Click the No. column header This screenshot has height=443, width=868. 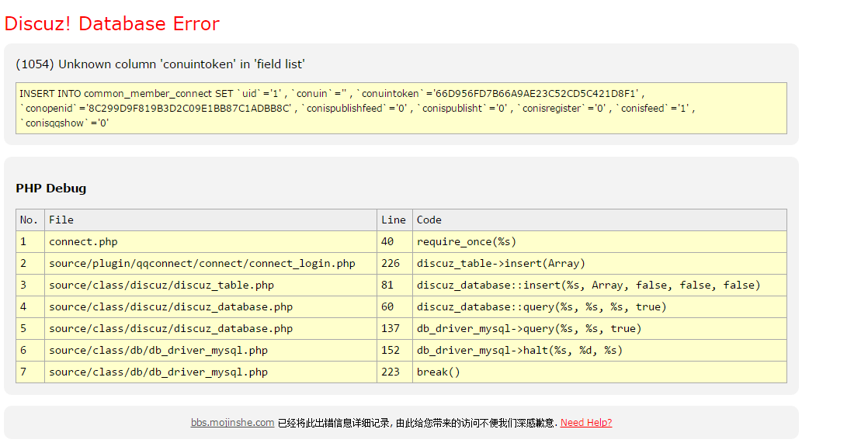coord(30,220)
